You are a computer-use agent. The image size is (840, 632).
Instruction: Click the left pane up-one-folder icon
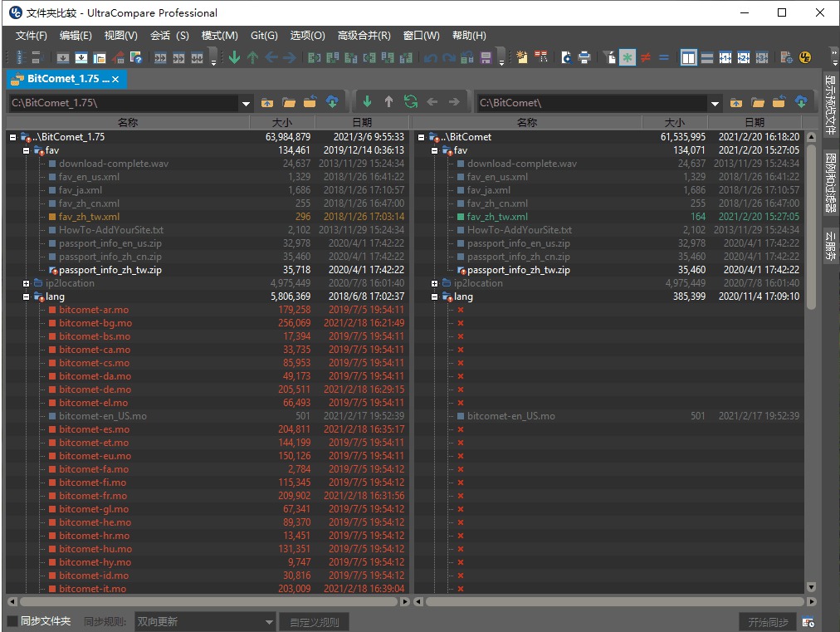(267, 102)
